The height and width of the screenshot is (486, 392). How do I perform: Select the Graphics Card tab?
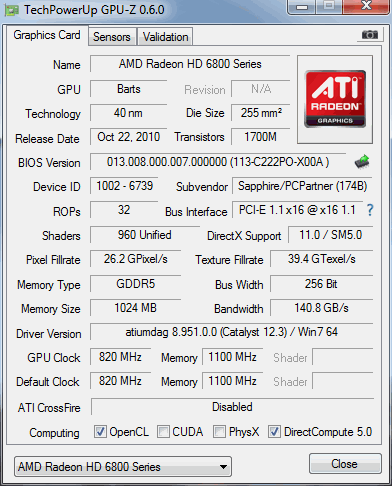point(47,35)
